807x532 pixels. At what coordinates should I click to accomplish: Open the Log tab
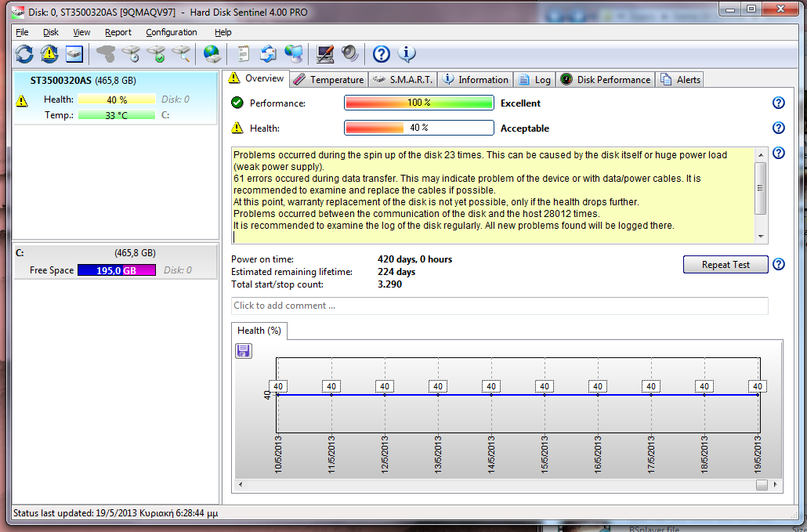[x=535, y=80]
